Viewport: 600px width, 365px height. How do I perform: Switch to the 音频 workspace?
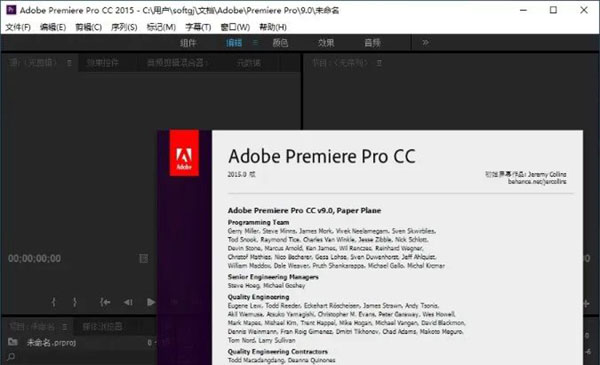point(372,43)
